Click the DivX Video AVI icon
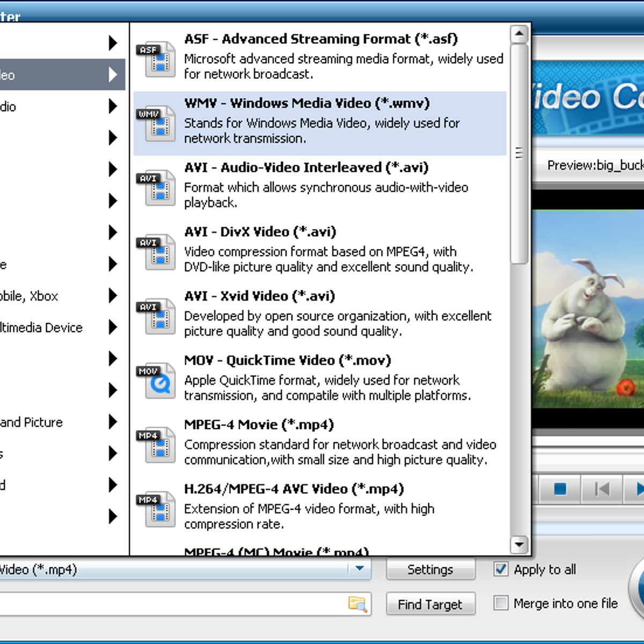644x644 pixels. pyautogui.click(x=156, y=252)
